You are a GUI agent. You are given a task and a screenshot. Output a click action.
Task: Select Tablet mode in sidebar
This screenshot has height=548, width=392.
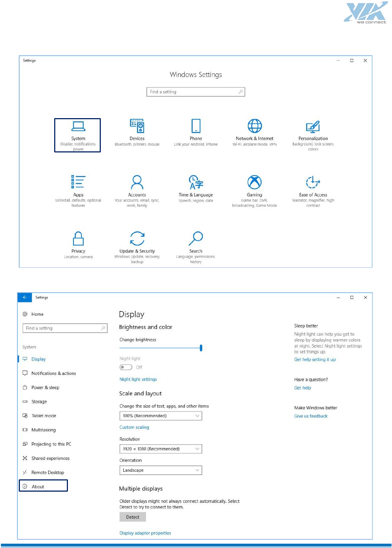(44, 416)
